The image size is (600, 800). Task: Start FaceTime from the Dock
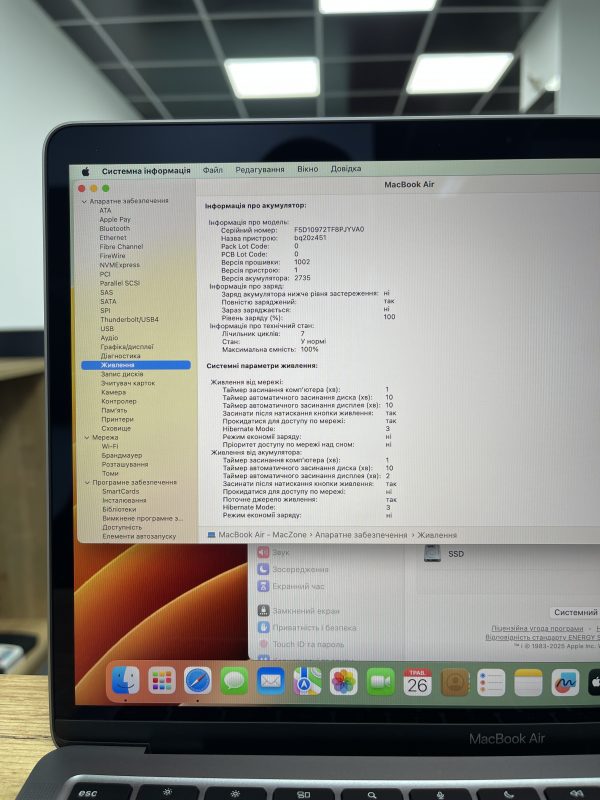tap(381, 682)
